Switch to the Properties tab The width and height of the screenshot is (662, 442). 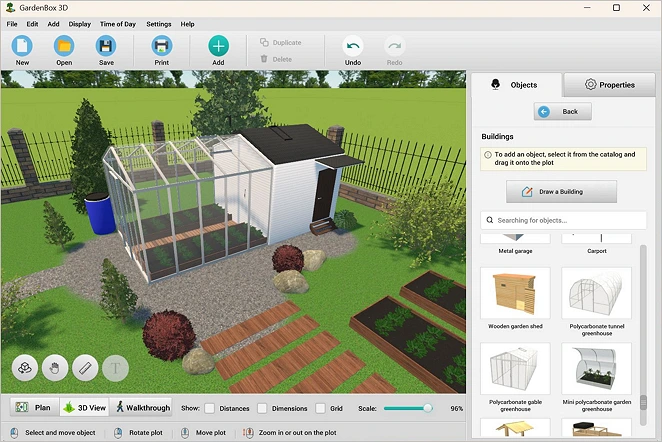click(609, 85)
